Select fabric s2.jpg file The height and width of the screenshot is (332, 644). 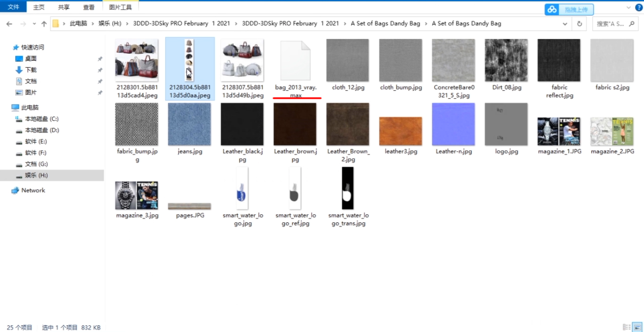[612, 60]
